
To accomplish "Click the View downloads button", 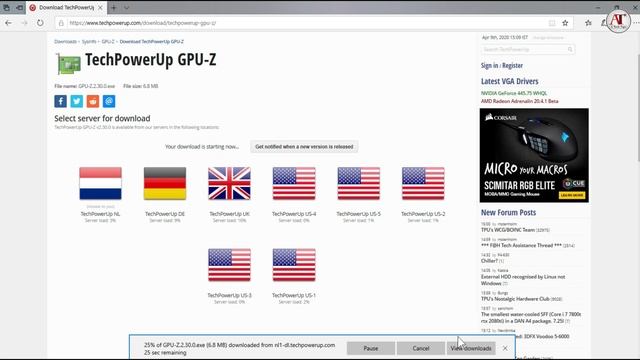I will pyautogui.click(x=471, y=348).
